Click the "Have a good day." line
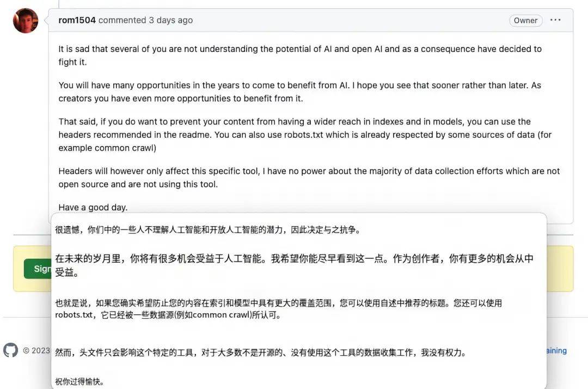Screen dimensions: 588x389 (x=93, y=207)
